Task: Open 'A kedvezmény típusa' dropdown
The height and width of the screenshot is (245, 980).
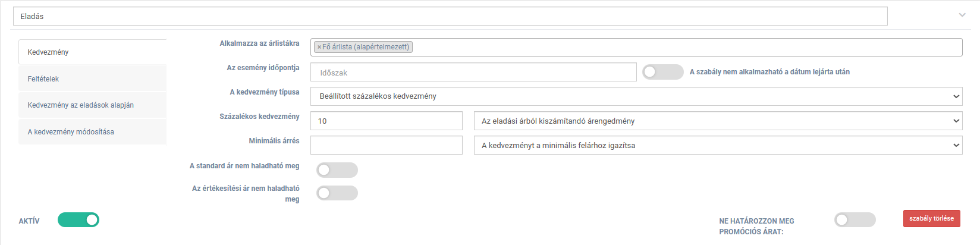Action: click(636, 96)
